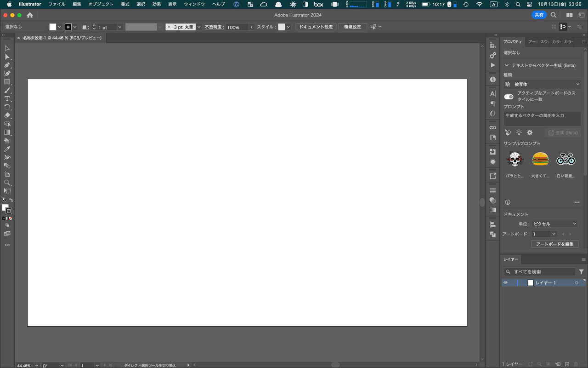This screenshot has height=368, width=588.
Task: Select the Pen tool
Action: (7, 65)
